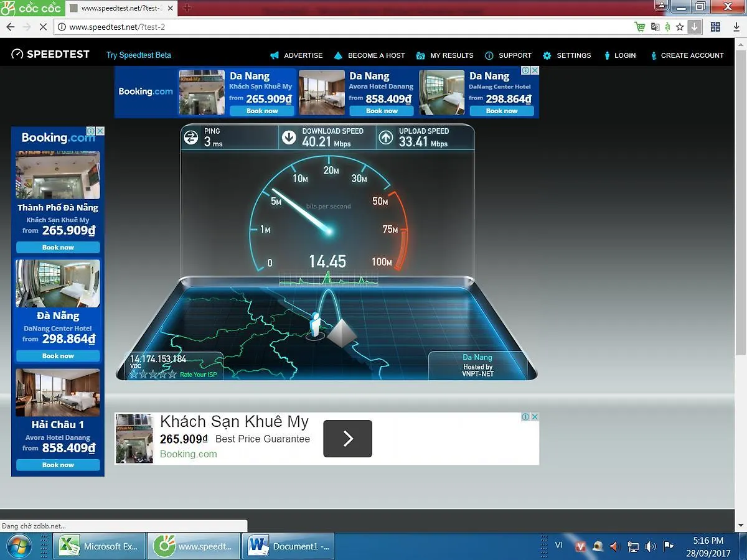Image resolution: width=747 pixels, height=560 pixels.
Task: Open Try Speedtest Beta link
Action: click(139, 55)
